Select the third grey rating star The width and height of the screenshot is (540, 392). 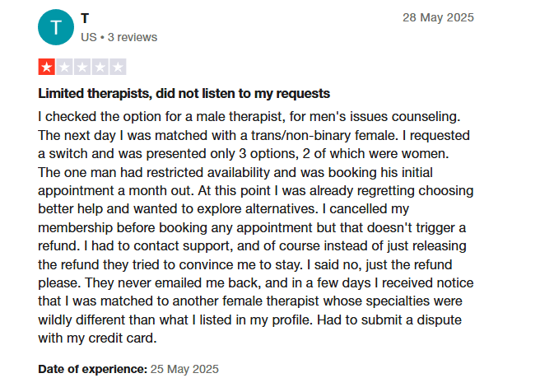[82, 68]
